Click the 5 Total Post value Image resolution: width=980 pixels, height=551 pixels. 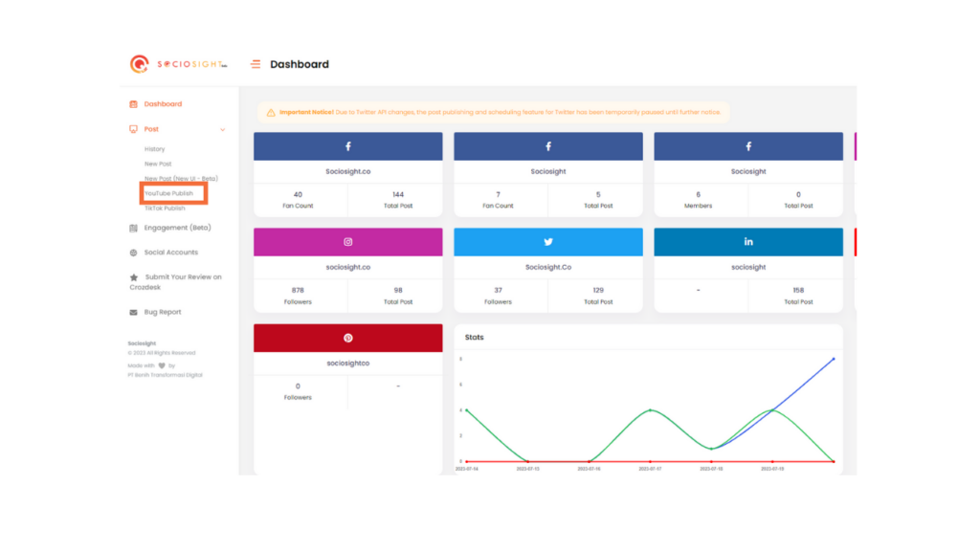(598, 194)
